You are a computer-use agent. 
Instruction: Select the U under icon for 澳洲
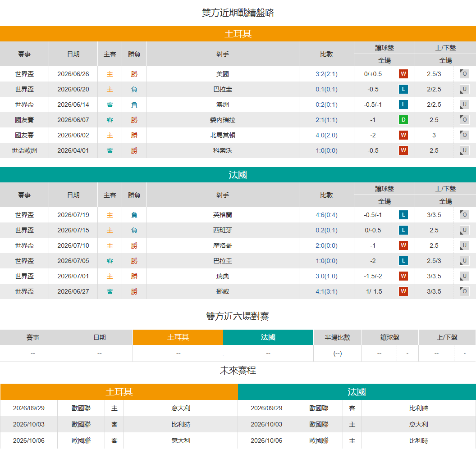tap(464, 104)
